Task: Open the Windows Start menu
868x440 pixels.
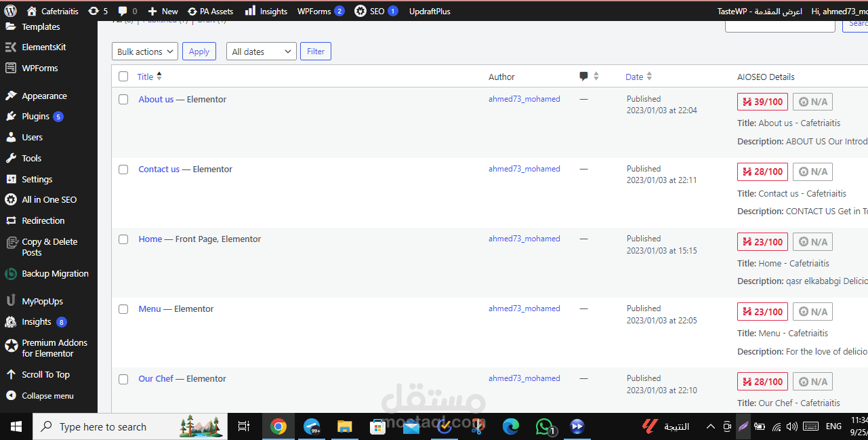Action: pos(16,426)
